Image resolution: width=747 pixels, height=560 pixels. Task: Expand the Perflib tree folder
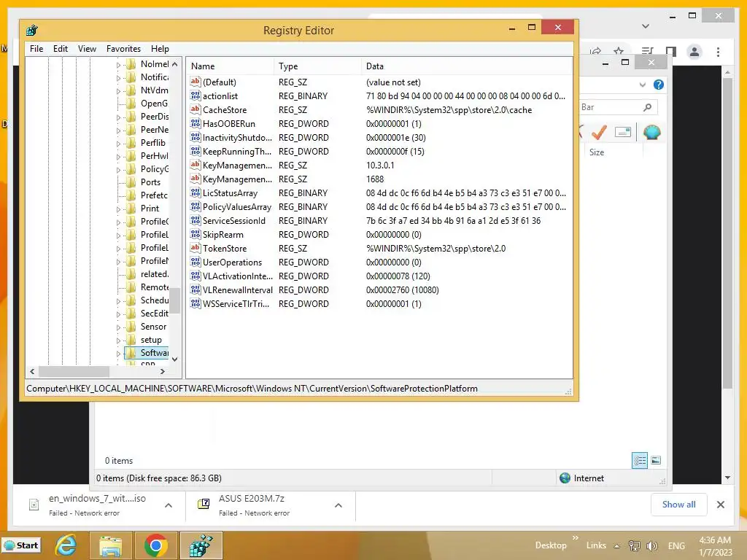point(118,144)
